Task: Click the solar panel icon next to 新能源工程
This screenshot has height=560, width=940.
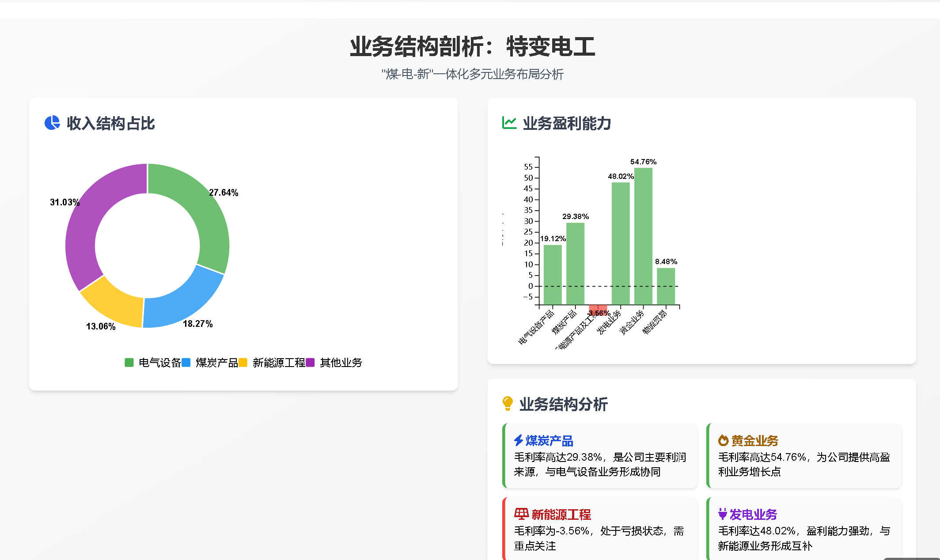Action: click(521, 514)
